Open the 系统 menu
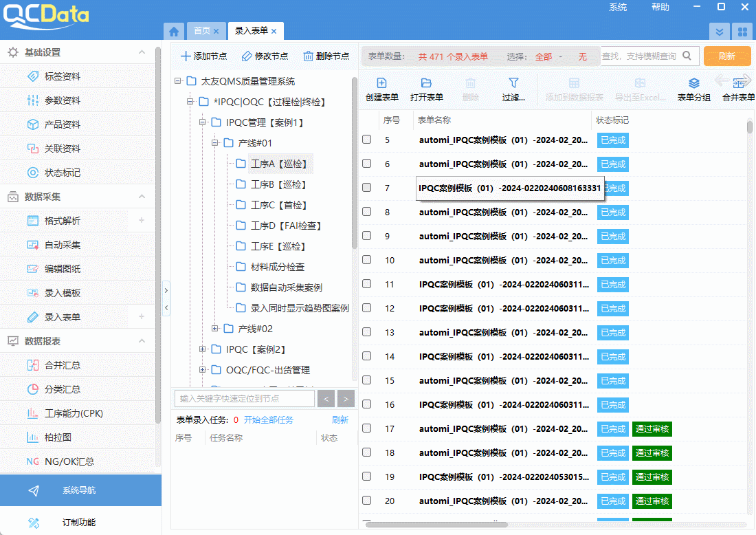Screen dimensions: 756x535 coord(618,7)
